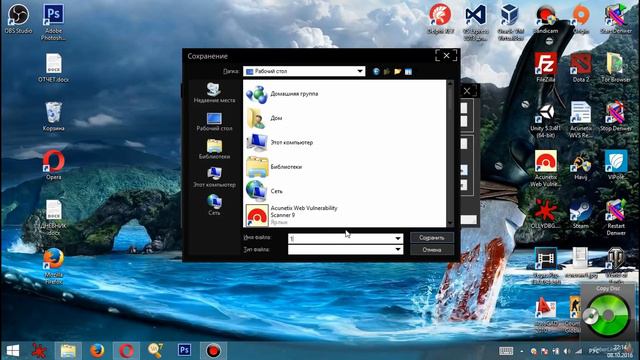Click the Copy Disc green disc widget
The width and height of the screenshot is (640, 360).
tap(608, 315)
